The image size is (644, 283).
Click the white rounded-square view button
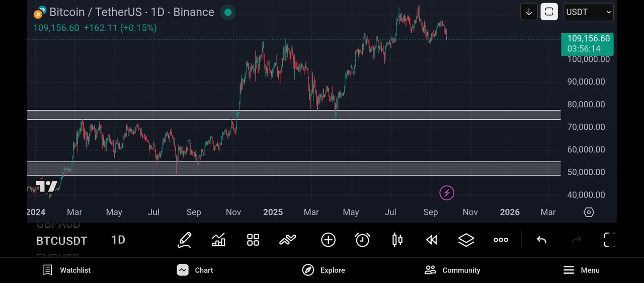549,12
